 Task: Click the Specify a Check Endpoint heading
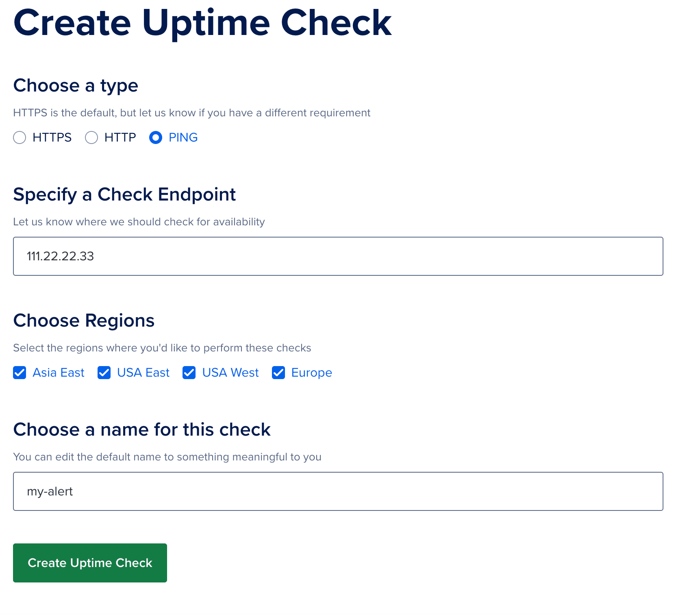click(x=124, y=194)
